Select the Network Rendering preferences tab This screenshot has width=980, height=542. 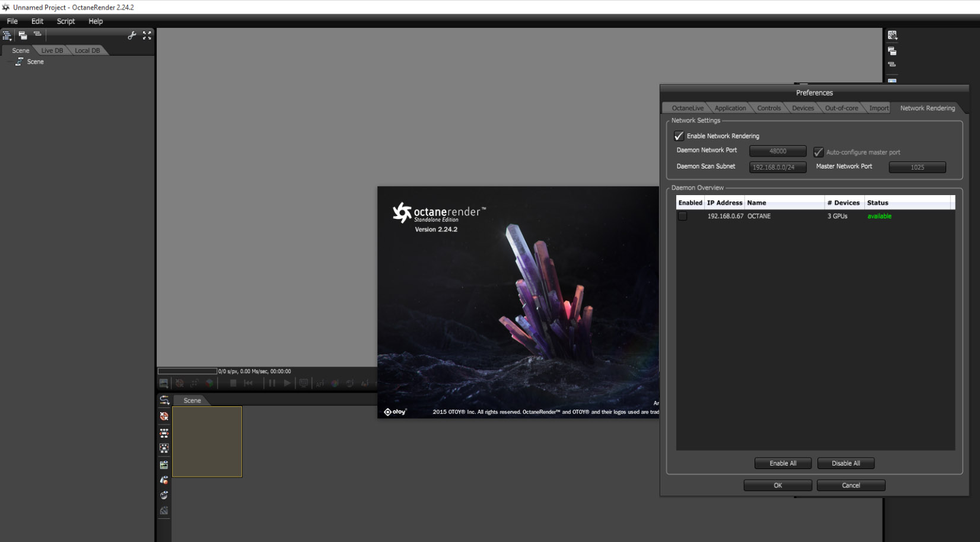(x=927, y=108)
